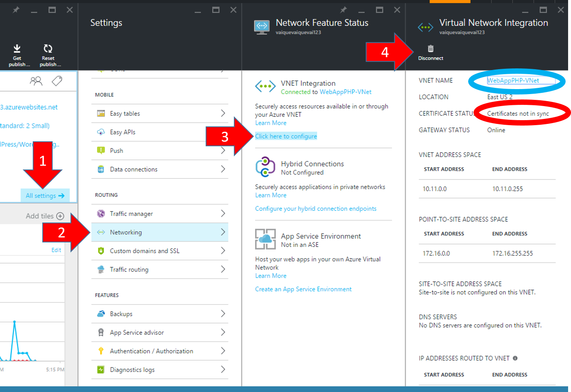
Task: Click the 10.11.0.255 end address cell
Action: pyautogui.click(x=508, y=189)
